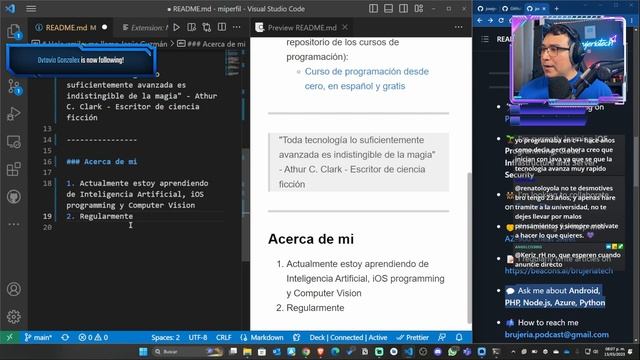Run the file with the play button

click(176, 27)
